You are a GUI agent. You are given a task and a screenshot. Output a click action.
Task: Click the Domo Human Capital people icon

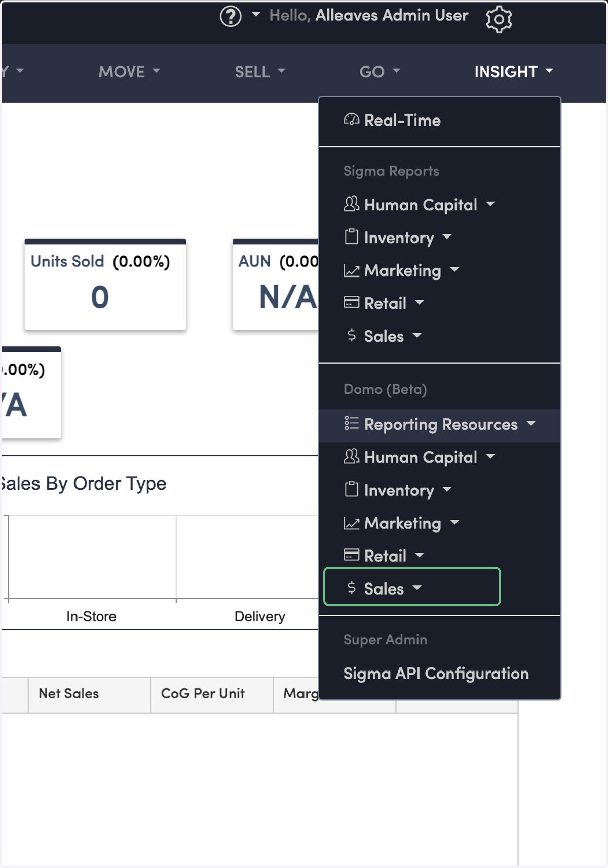(x=351, y=457)
